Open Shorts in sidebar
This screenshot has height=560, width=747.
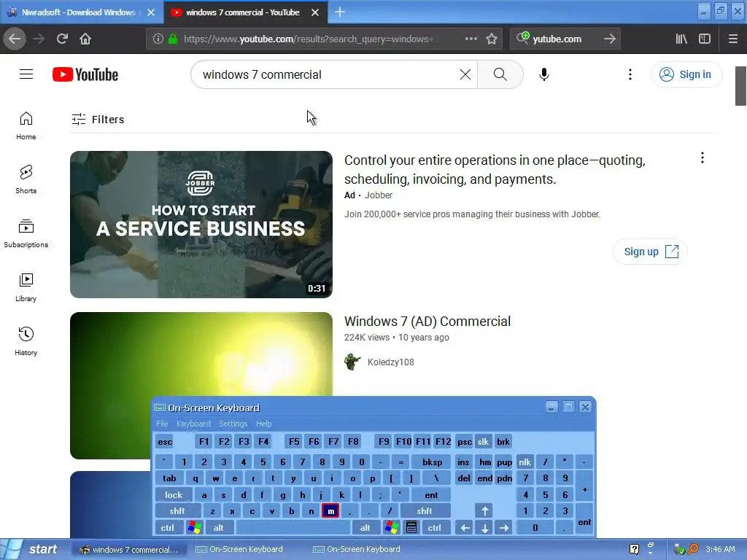pos(26,179)
